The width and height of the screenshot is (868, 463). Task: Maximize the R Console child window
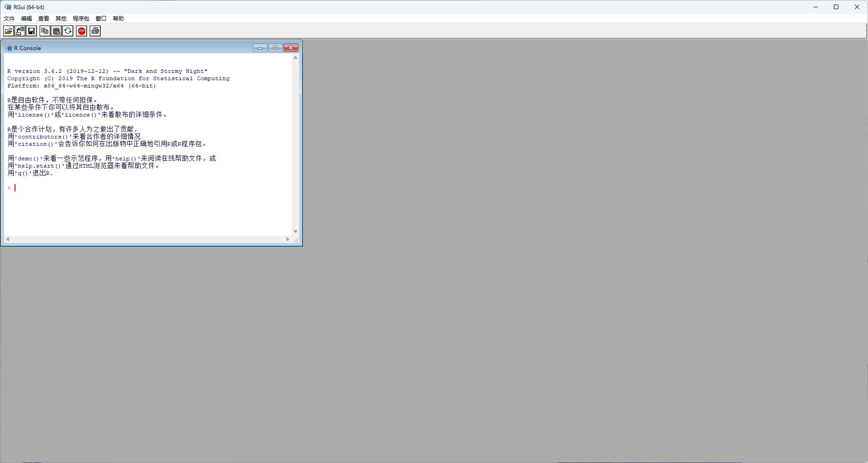[x=276, y=48]
